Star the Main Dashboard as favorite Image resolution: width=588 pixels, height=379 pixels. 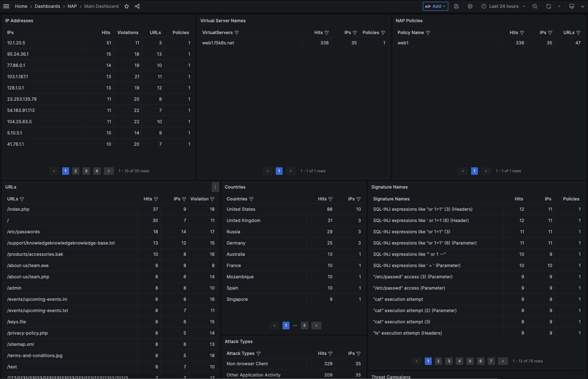pyautogui.click(x=127, y=6)
